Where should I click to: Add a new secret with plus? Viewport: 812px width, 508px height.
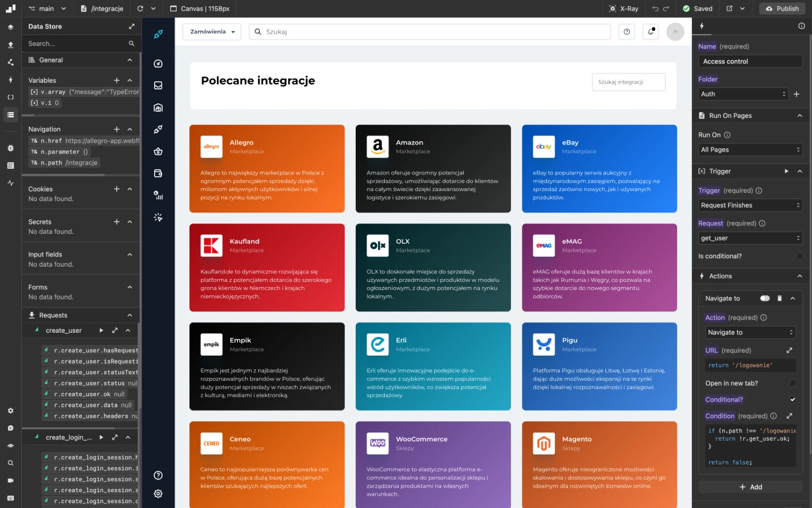pos(117,222)
